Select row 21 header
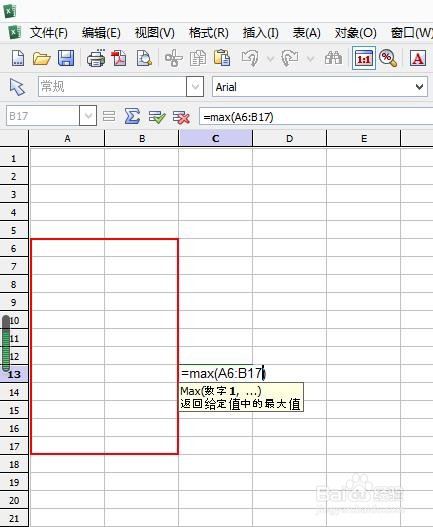433x527 pixels. pyautogui.click(x=14, y=518)
